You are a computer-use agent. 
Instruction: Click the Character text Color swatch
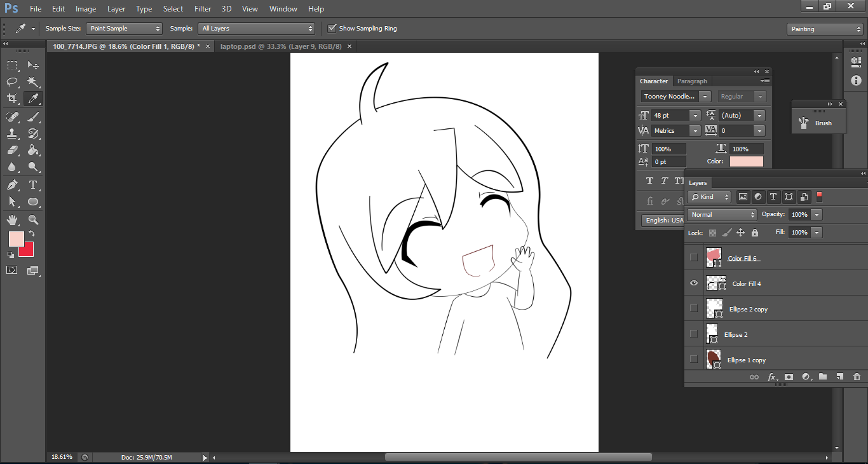click(746, 161)
